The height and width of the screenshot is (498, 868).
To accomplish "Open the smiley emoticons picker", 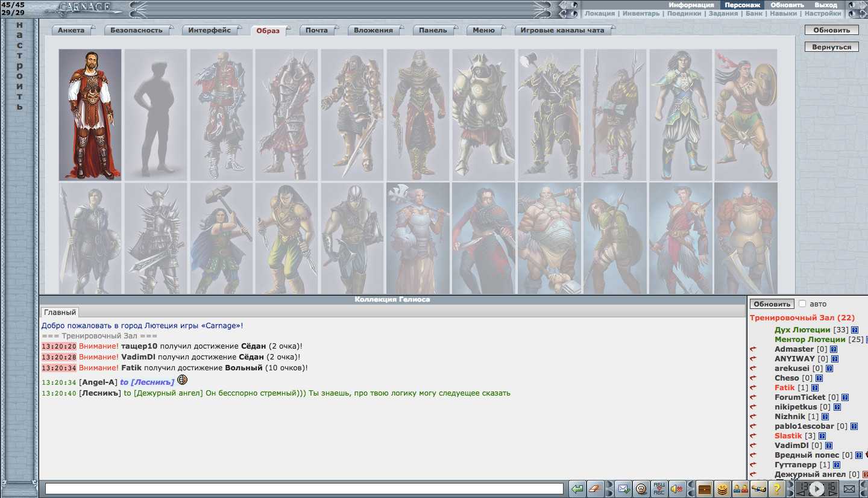I will (641, 488).
